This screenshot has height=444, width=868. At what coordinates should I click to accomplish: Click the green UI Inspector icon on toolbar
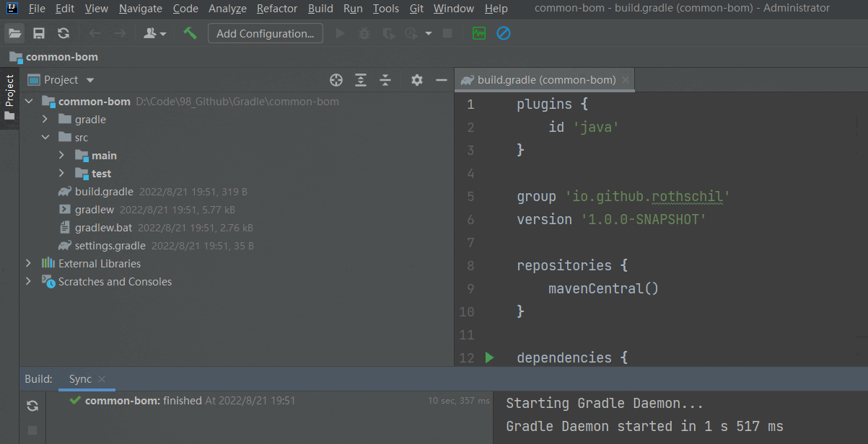478,32
